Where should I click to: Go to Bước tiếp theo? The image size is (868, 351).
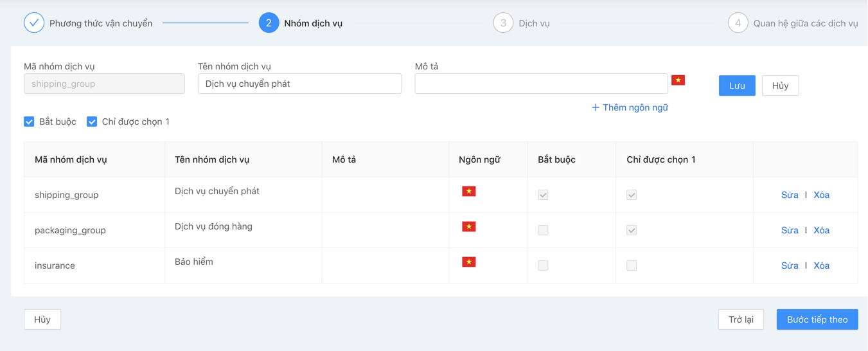(x=817, y=319)
